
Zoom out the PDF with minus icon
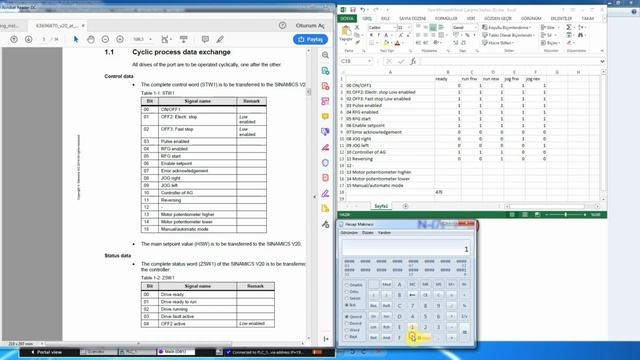[x=105, y=39]
